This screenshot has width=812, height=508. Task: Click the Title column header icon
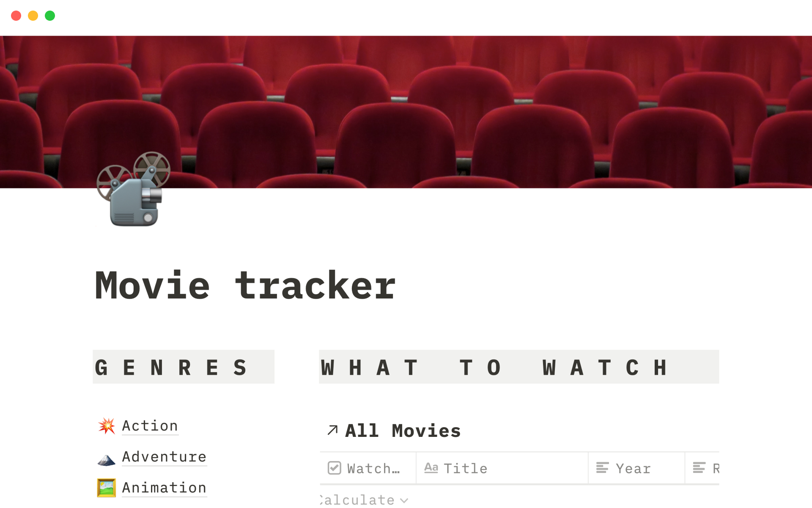[x=431, y=468]
